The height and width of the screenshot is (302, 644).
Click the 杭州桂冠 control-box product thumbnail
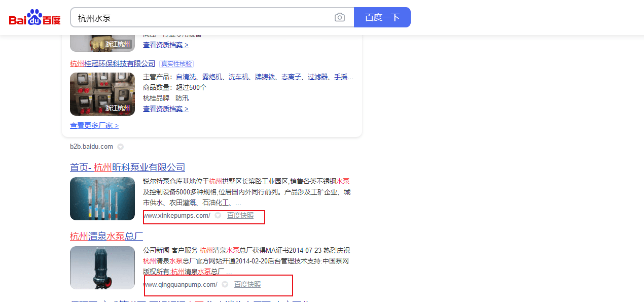coord(102,94)
